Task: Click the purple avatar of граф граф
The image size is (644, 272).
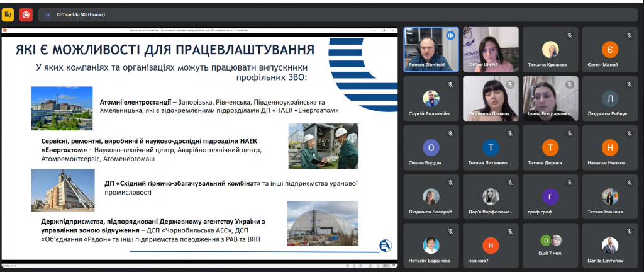Action: tap(550, 196)
